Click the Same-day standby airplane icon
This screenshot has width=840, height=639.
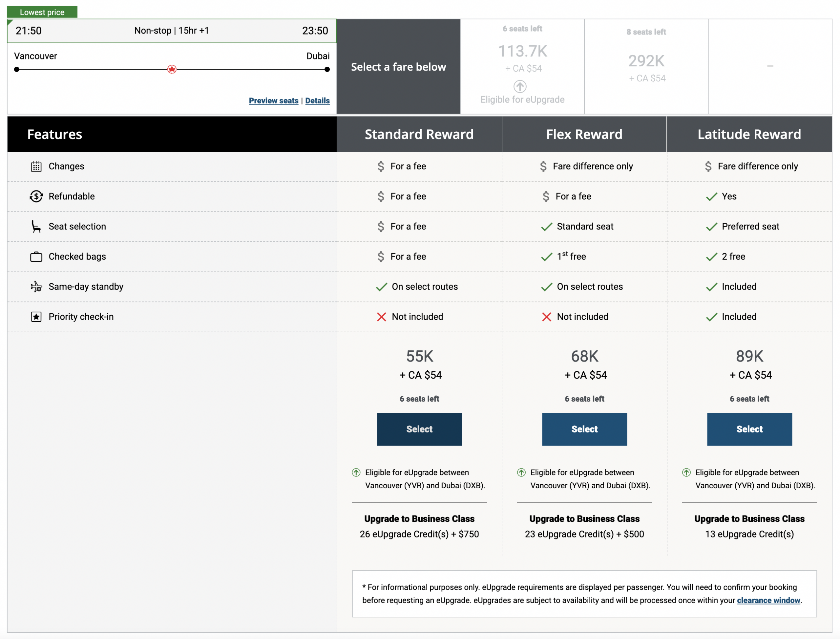36,286
